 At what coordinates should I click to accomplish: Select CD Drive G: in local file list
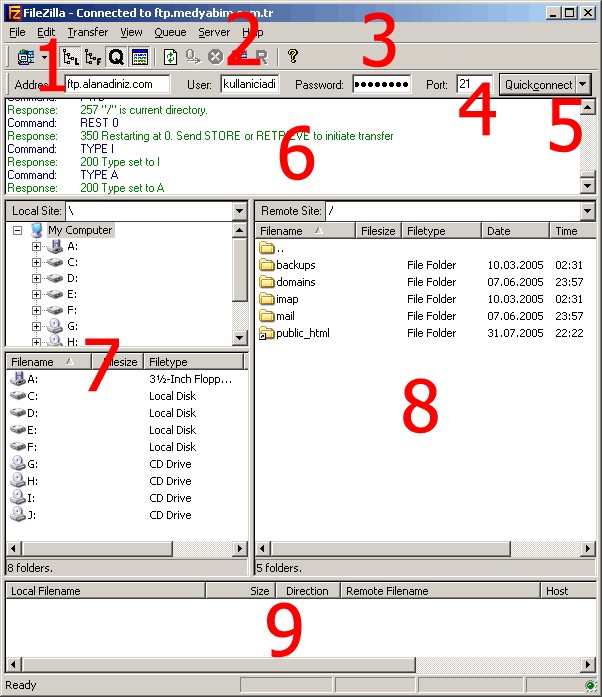[32, 464]
